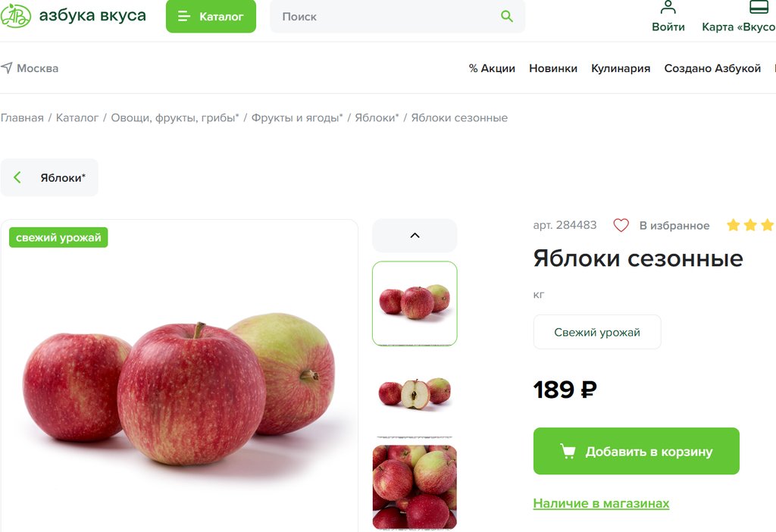Click the Азбука Вкуса logo icon
Screen dimensions: 776x532
tap(15, 16)
